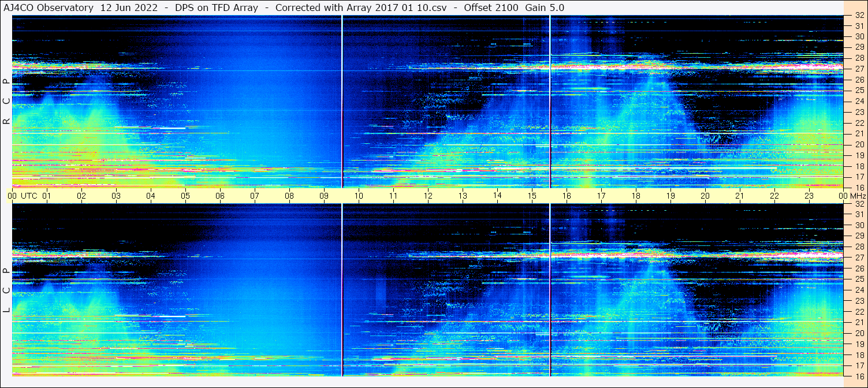
Task: Click the vertical "L C P" panel label
Action: [x=6, y=290]
